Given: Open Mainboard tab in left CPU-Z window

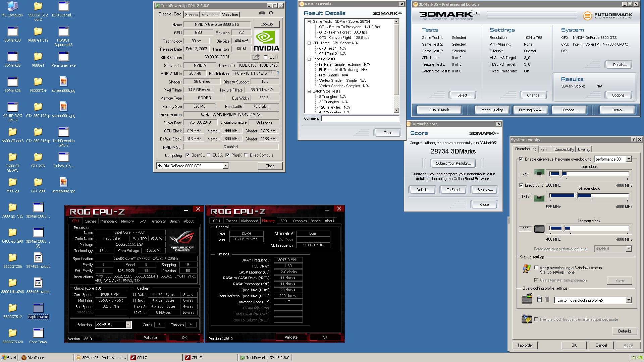Looking at the screenshot, I should tap(109, 221).
